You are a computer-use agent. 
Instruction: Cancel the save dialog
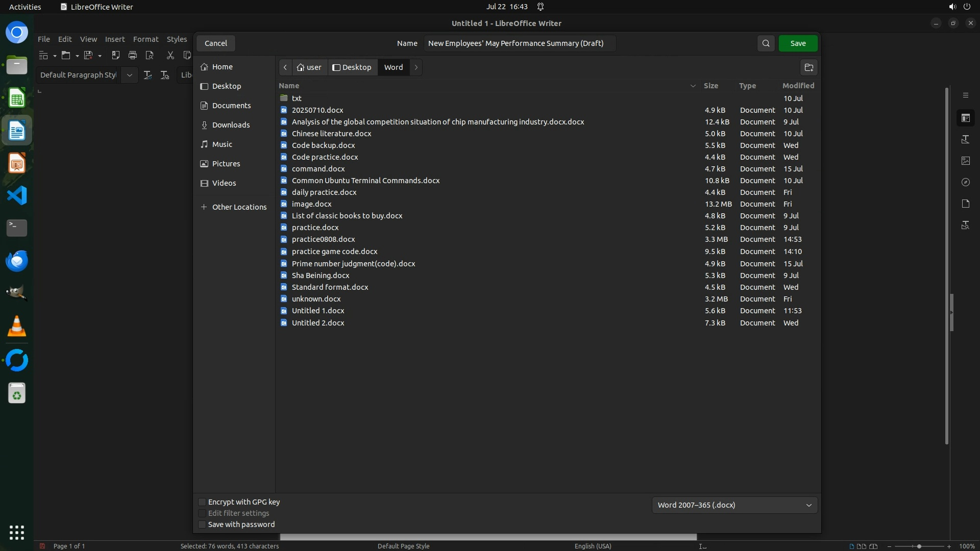click(x=215, y=43)
